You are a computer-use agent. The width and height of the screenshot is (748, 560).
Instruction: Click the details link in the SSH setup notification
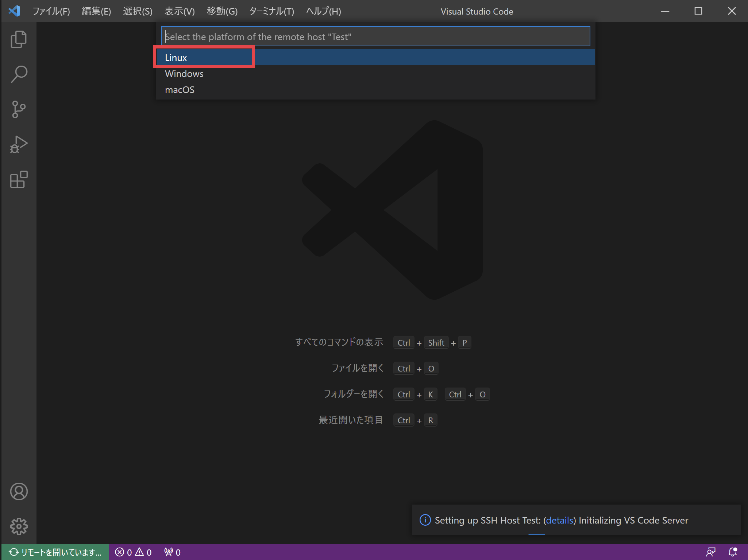tap(559, 520)
